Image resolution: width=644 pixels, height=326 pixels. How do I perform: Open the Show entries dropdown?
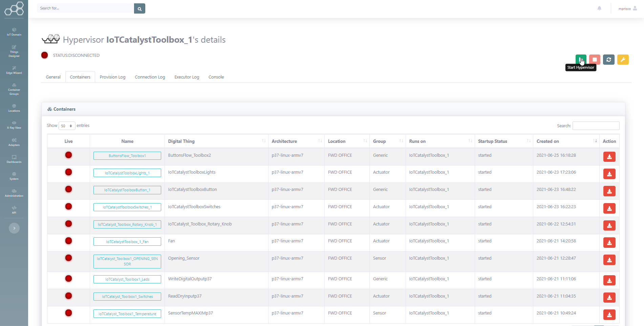(x=67, y=126)
